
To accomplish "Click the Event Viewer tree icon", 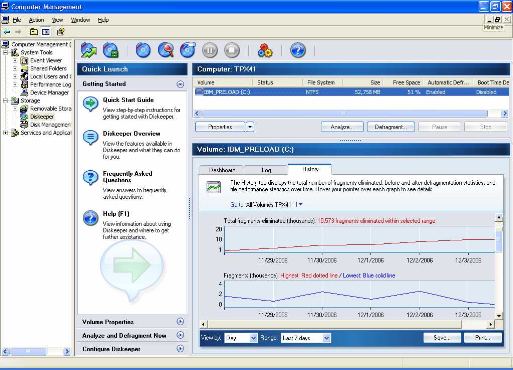I will (x=24, y=61).
